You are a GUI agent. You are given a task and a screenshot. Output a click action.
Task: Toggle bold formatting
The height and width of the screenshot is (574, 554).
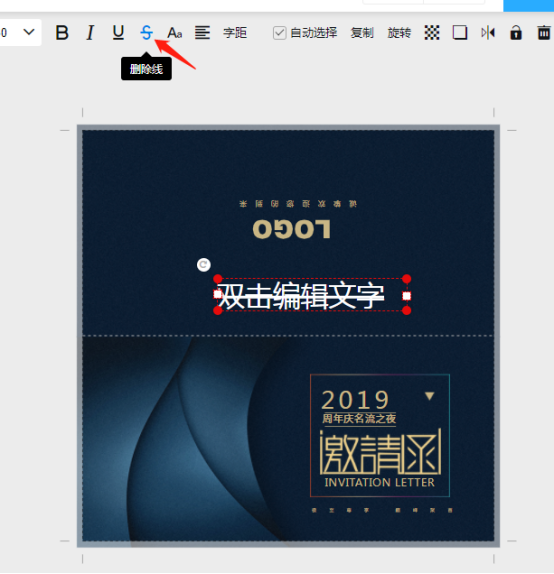pyautogui.click(x=62, y=33)
